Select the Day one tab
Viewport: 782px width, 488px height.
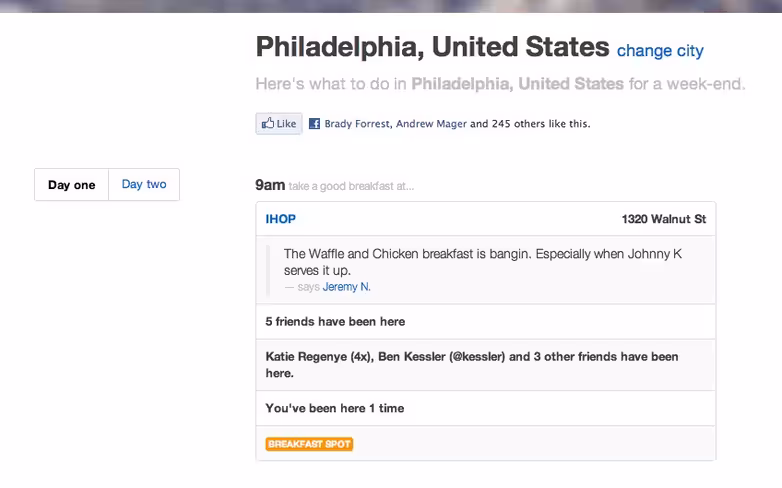[71, 185]
